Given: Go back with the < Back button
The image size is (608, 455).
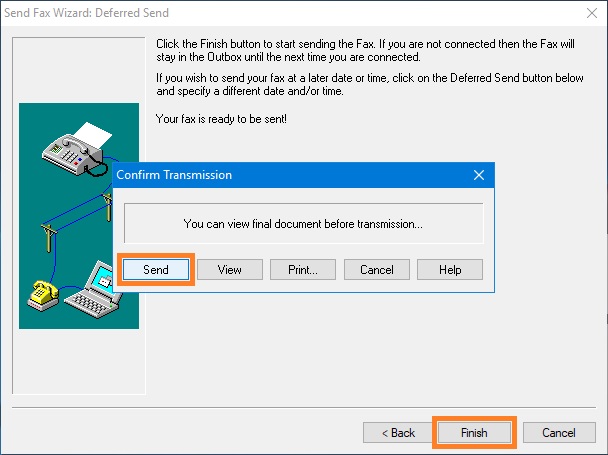Looking at the screenshot, I should 398,433.
